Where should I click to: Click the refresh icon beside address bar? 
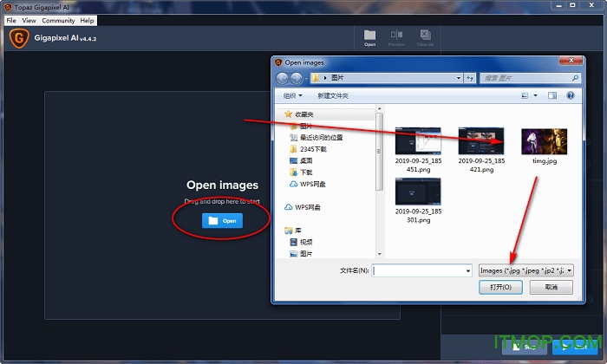click(x=470, y=78)
